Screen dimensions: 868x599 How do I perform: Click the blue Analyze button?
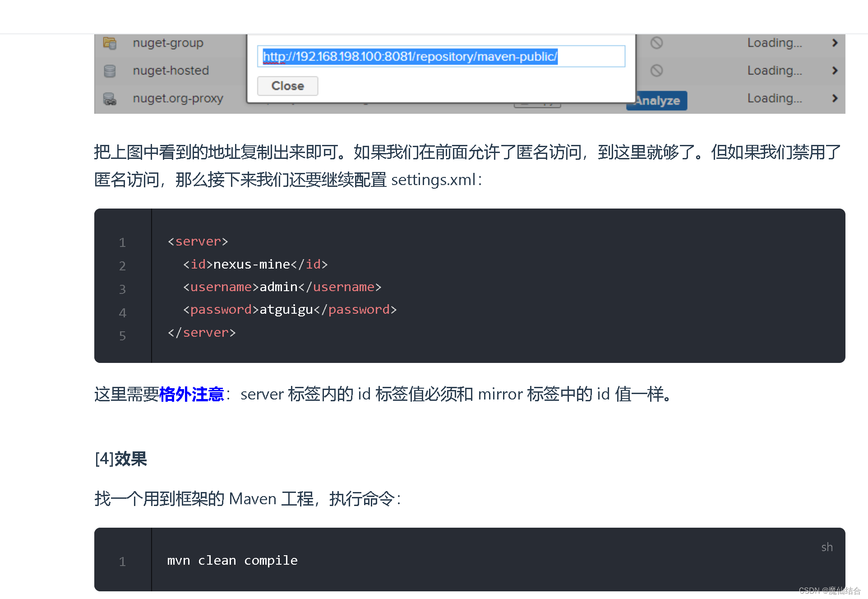coord(657,101)
